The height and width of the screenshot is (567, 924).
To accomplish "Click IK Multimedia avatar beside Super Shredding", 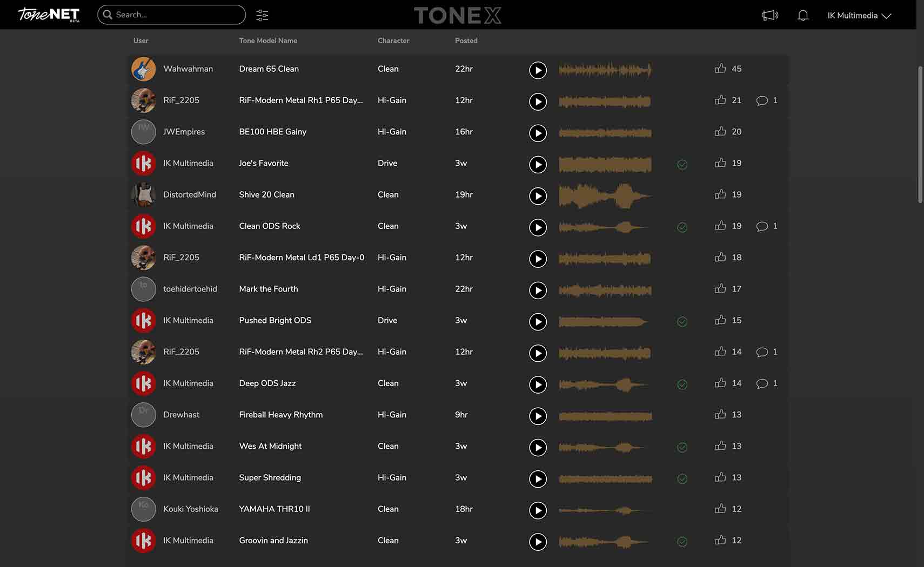I will point(143,478).
